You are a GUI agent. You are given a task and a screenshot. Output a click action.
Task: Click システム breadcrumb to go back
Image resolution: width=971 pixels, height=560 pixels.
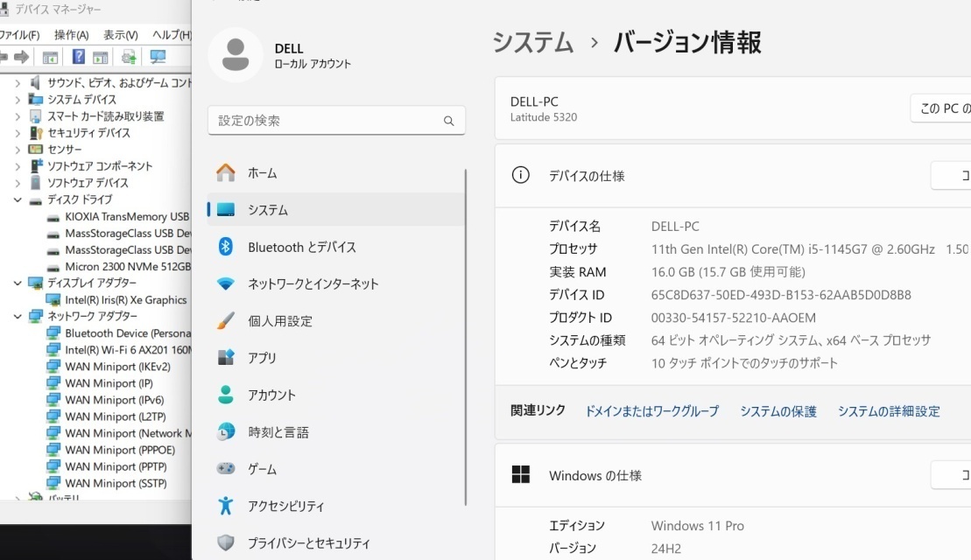click(532, 43)
